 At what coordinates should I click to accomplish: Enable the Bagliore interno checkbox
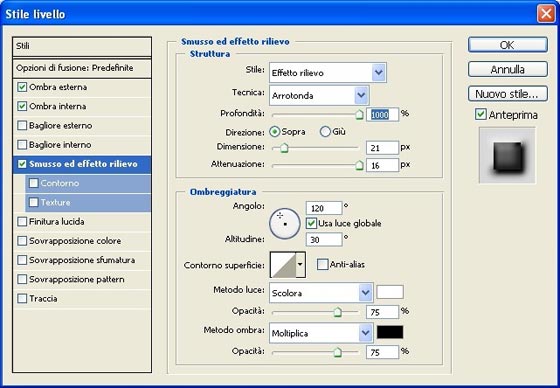coord(22,145)
